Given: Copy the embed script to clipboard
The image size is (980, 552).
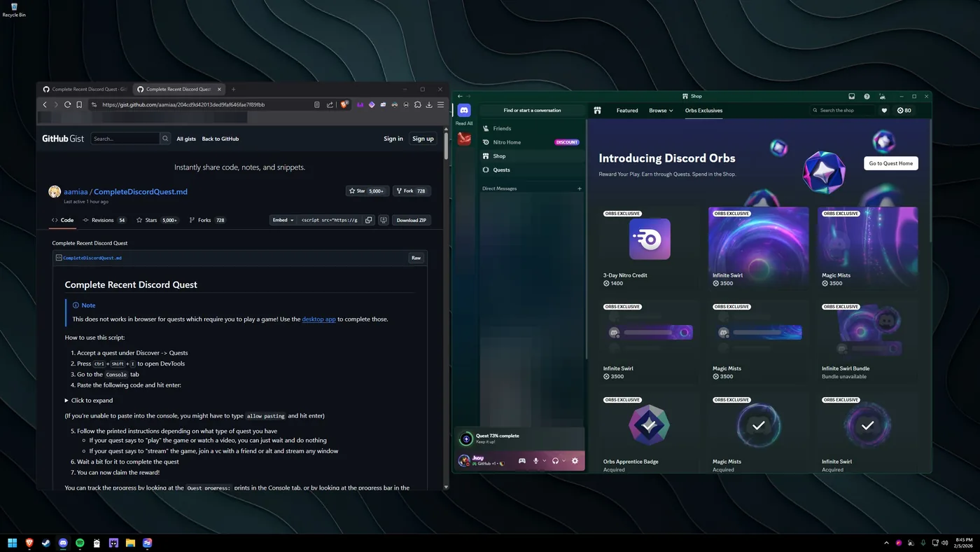Looking at the screenshot, I should pos(369,220).
